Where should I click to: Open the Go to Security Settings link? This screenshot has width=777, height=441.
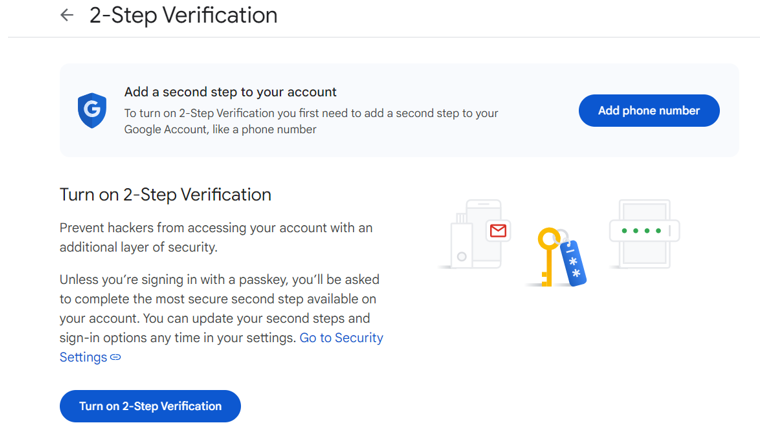[222, 347]
